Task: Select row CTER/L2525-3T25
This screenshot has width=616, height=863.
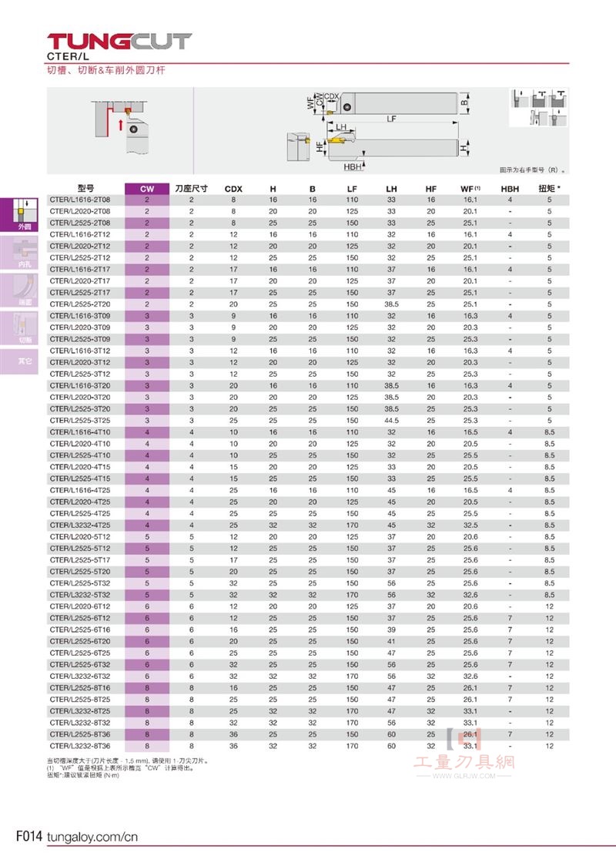Action: tap(308, 421)
